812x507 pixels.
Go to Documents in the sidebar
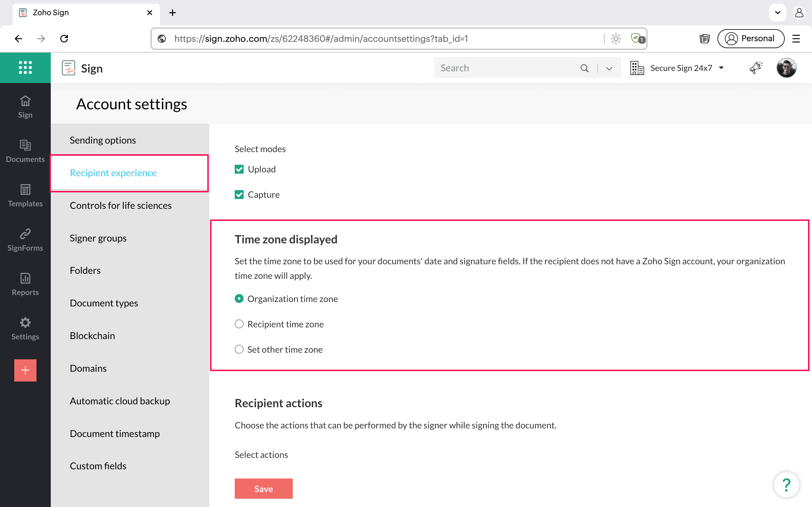(25, 151)
